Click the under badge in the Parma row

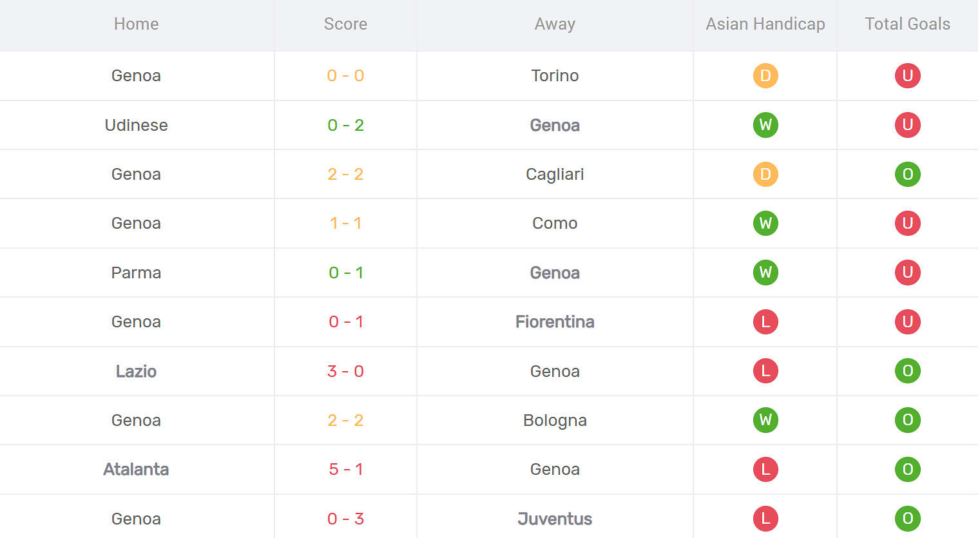coord(907,273)
